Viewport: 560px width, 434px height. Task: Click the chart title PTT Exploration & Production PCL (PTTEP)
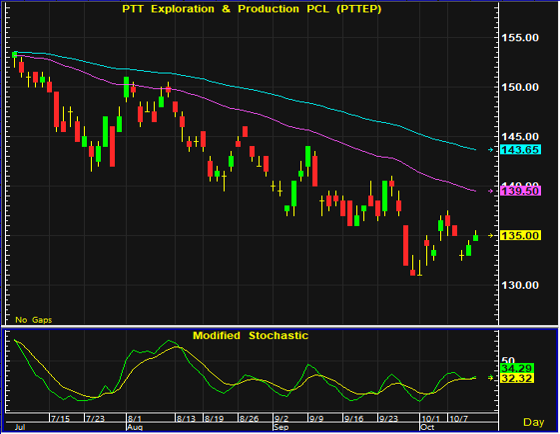point(252,9)
